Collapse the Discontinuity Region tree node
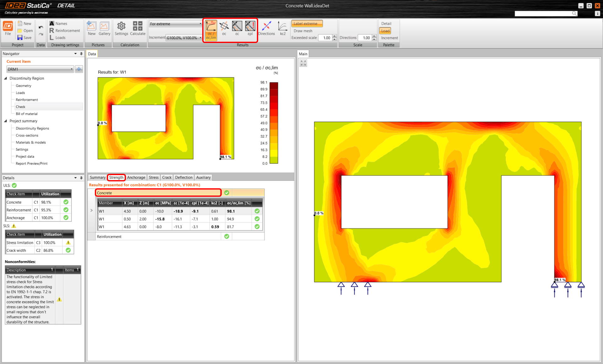Image resolution: width=603 pixels, height=364 pixels. coord(6,78)
